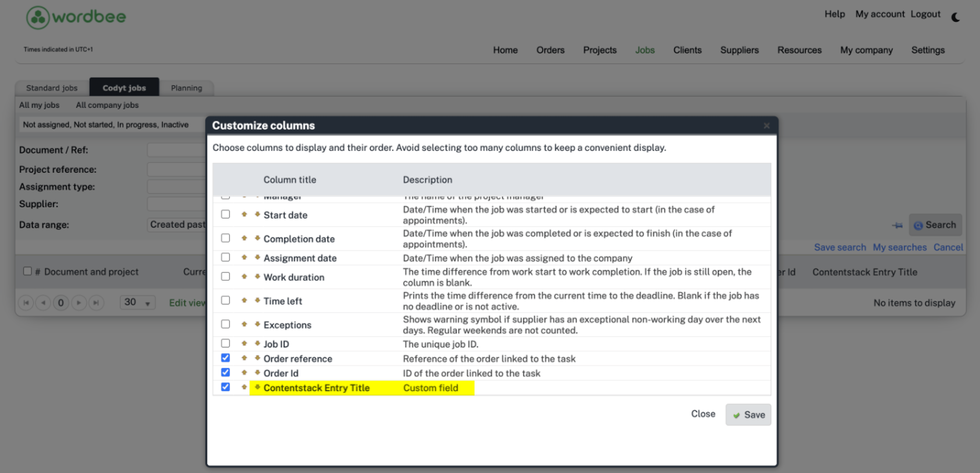Open the Projects menu

click(599, 50)
